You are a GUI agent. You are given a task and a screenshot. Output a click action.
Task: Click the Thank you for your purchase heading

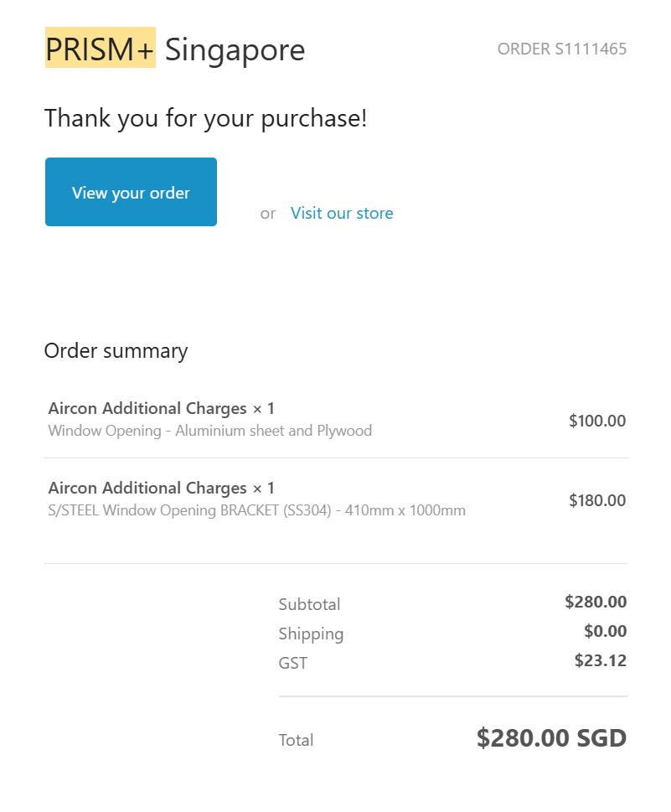point(205,118)
